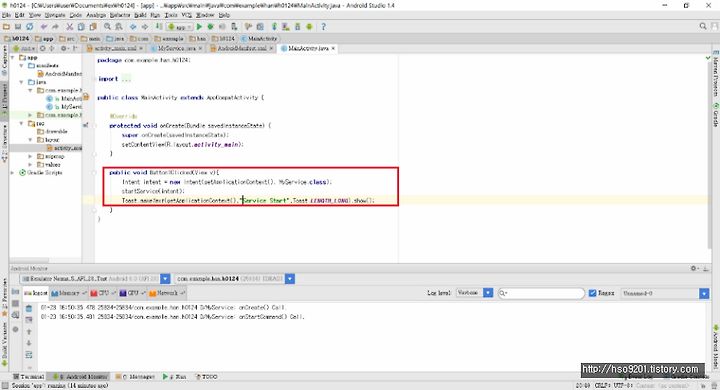Viewport: 720px width, 390px height.
Task: Open the emulator device dropdown
Action: (x=165, y=279)
